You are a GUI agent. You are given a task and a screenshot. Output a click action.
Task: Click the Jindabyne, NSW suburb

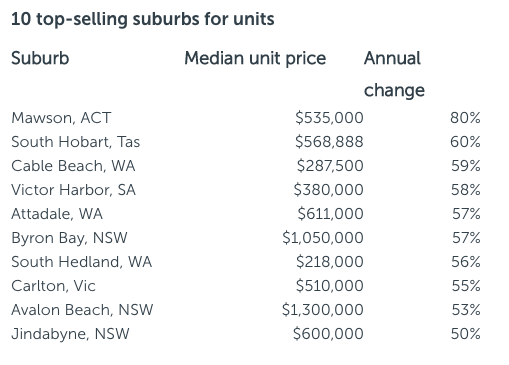[70, 334]
